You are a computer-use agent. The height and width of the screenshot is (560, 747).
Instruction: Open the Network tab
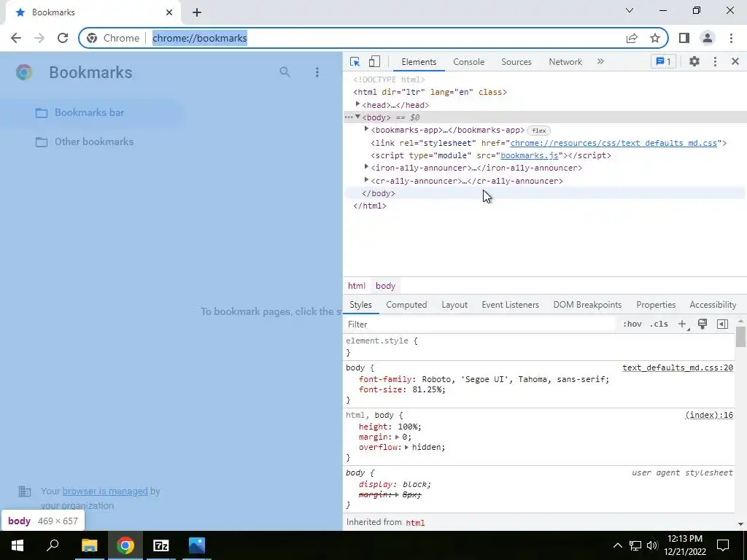click(x=565, y=62)
